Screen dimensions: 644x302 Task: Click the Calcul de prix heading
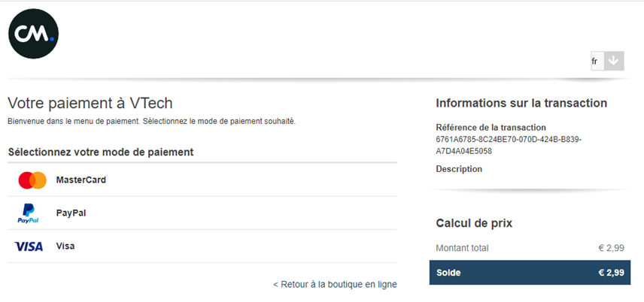474,223
